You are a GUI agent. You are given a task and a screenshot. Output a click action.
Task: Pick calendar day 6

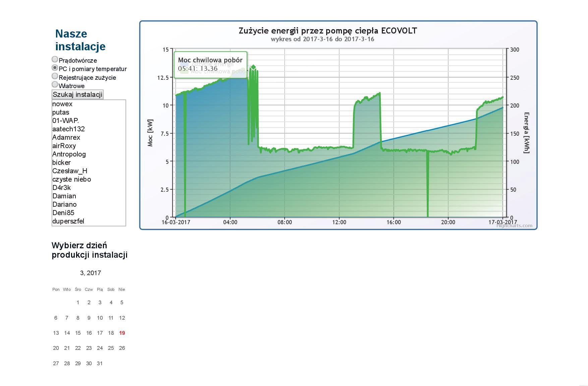tap(56, 318)
